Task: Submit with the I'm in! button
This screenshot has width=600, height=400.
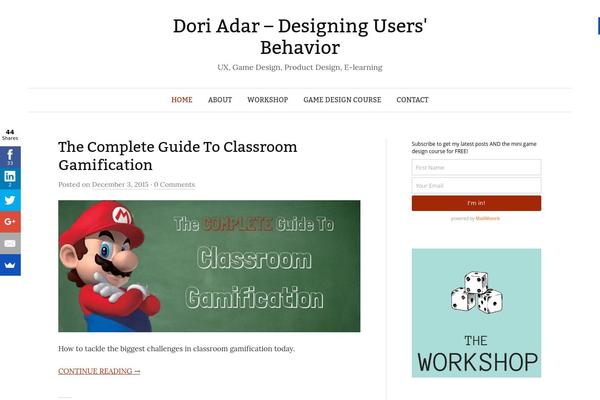Action: click(x=476, y=203)
